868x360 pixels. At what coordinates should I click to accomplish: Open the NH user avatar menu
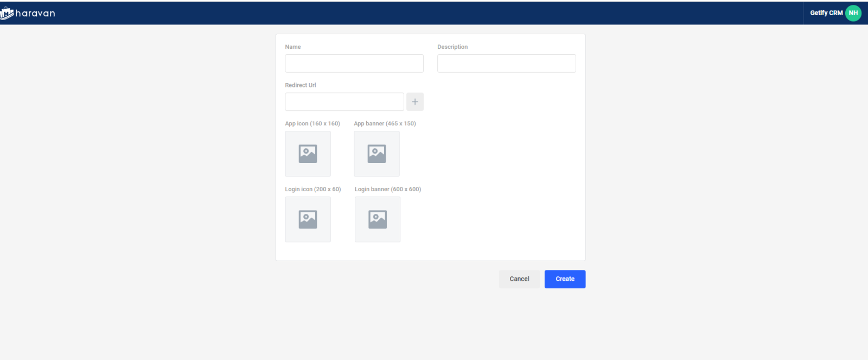(853, 13)
